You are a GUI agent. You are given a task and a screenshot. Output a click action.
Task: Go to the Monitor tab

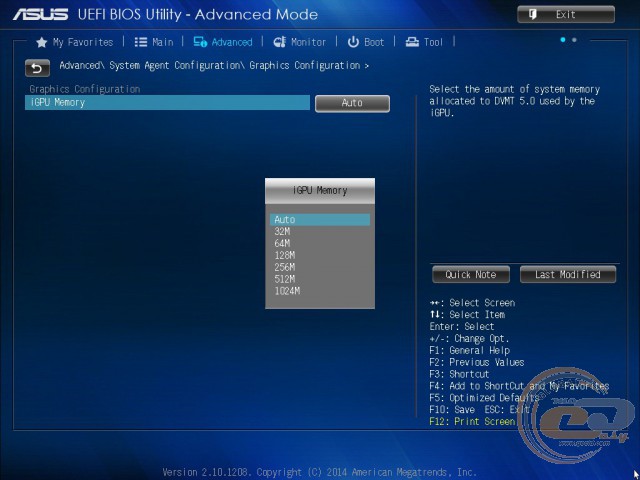point(308,42)
